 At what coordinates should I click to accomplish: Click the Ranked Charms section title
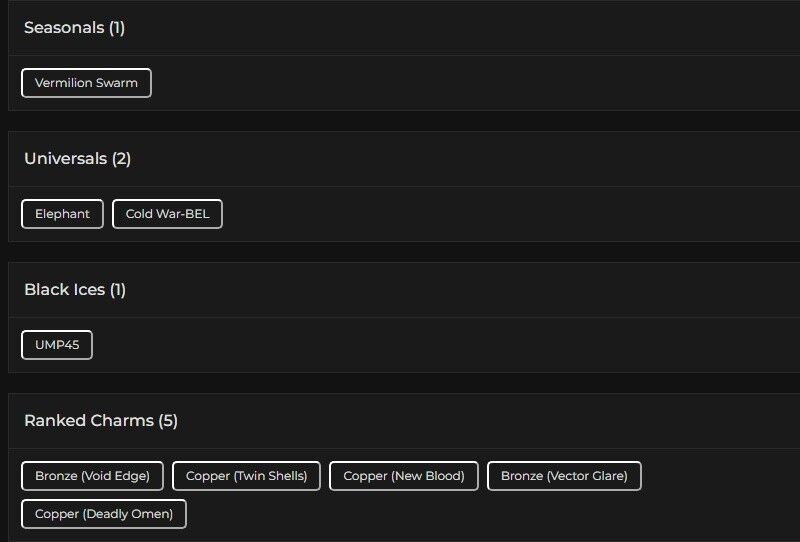pyautogui.click(x=89, y=421)
